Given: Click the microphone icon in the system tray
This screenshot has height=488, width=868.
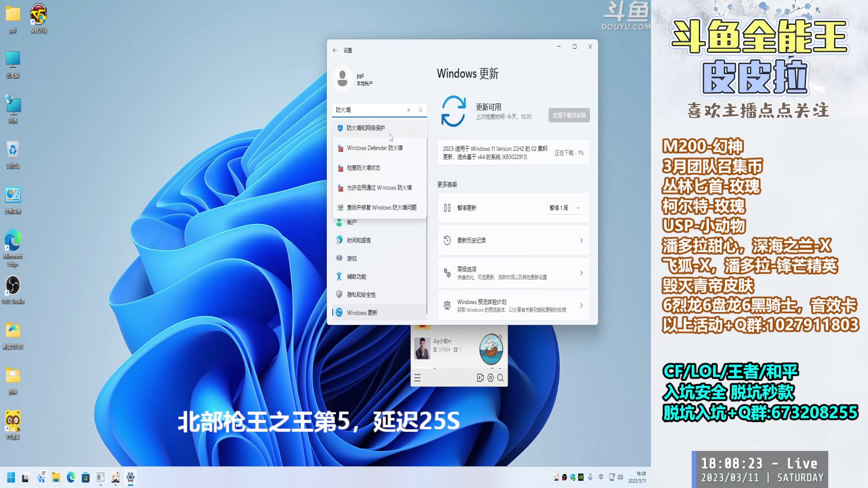Looking at the screenshot, I should pyautogui.click(x=590, y=477).
